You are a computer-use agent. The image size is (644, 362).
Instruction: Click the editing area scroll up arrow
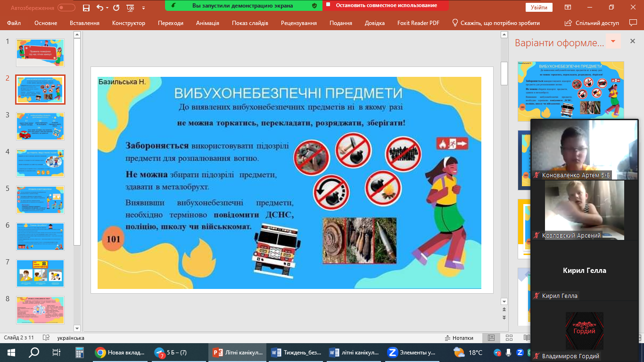click(504, 34)
